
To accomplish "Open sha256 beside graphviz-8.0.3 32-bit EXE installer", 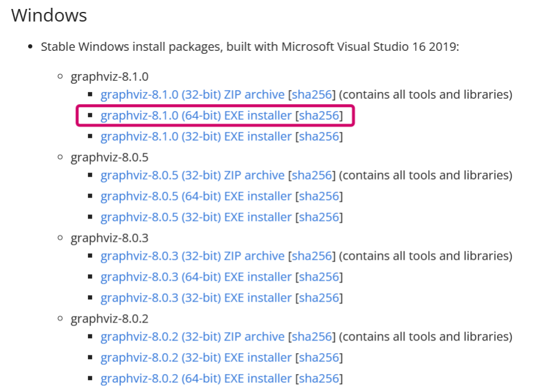I will [x=319, y=298].
